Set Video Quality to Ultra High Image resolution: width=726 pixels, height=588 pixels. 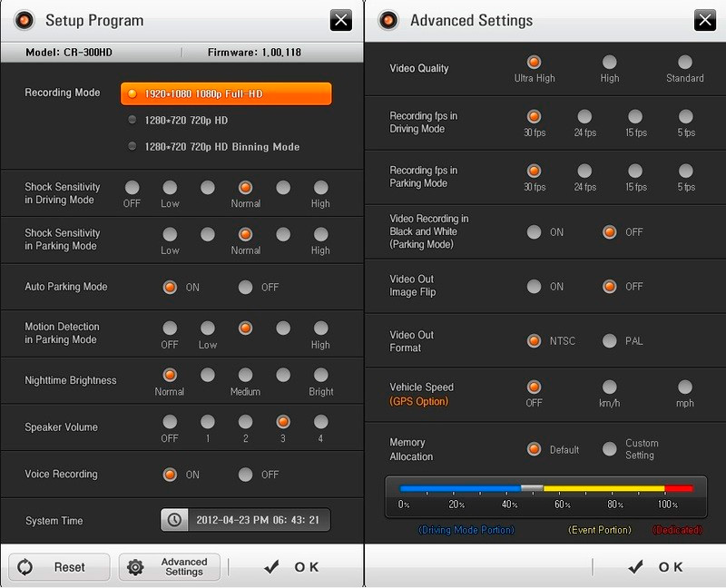click(534, 62)
